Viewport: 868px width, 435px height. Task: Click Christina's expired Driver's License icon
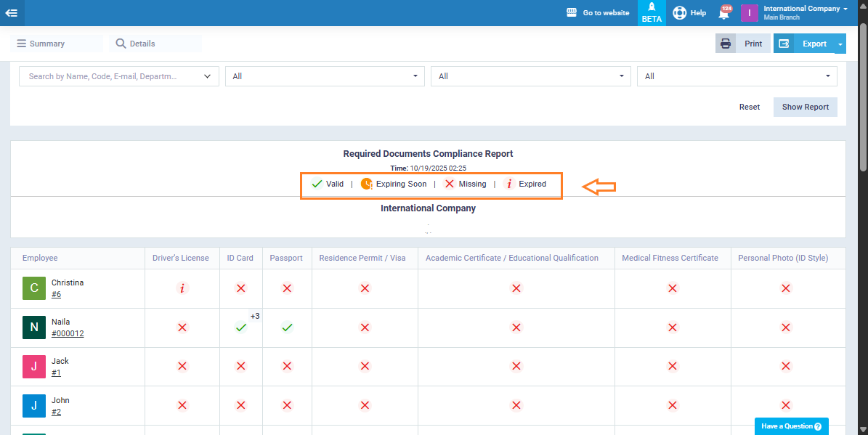182,288
